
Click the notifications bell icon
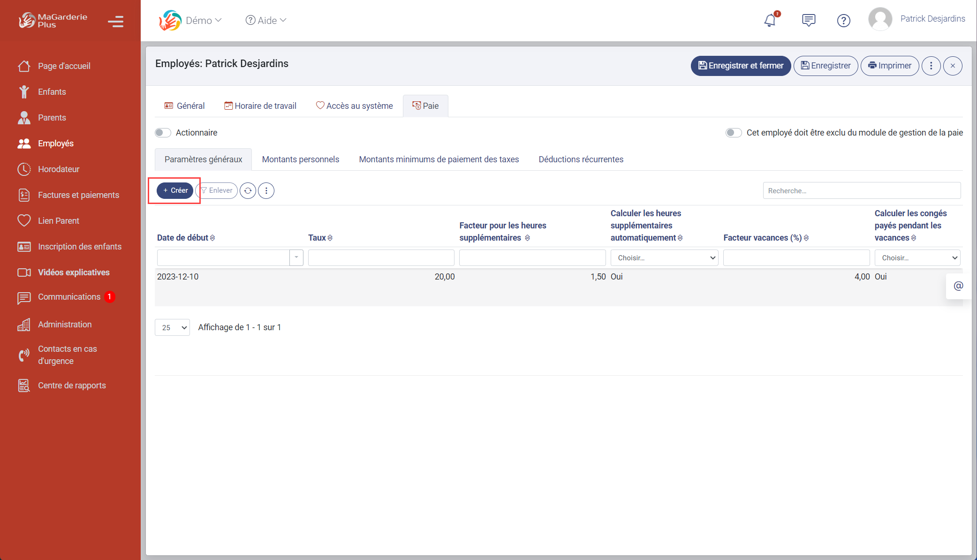770,20
